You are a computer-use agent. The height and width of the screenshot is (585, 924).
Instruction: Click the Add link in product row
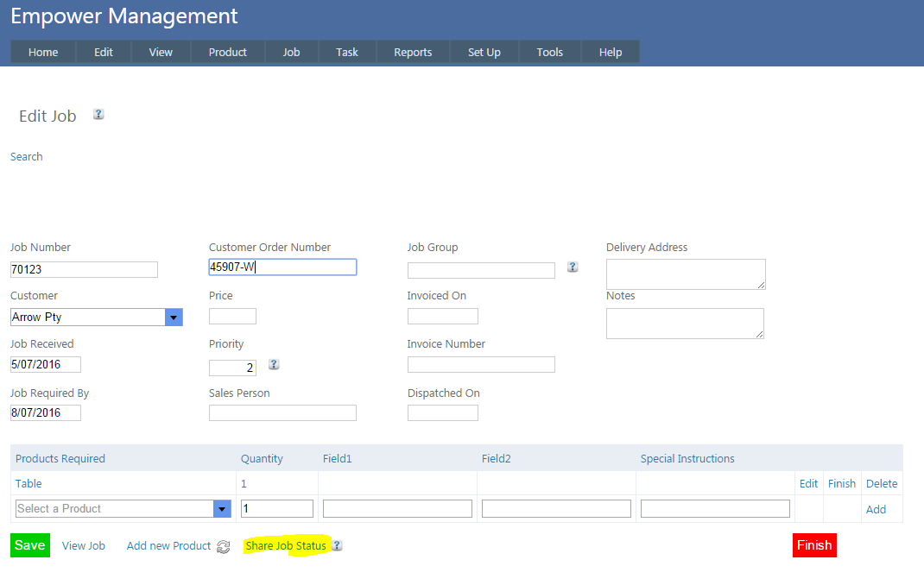point(876,509)
